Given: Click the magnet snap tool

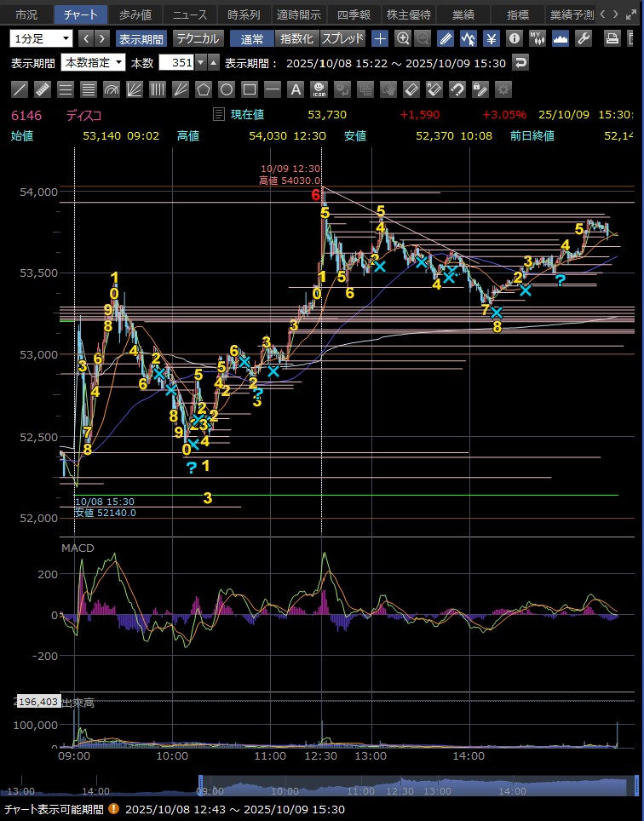Looking at the screenshot, I should click(x=457, y=89).
